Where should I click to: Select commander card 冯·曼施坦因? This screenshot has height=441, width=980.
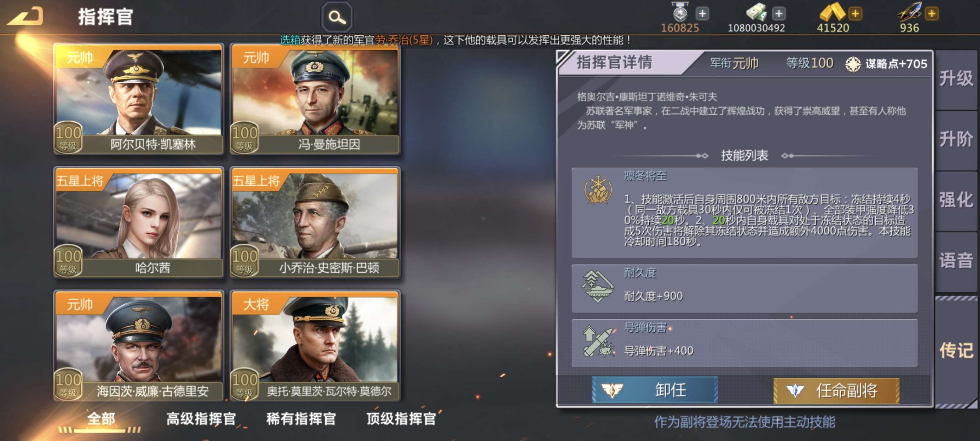(315, 99)
